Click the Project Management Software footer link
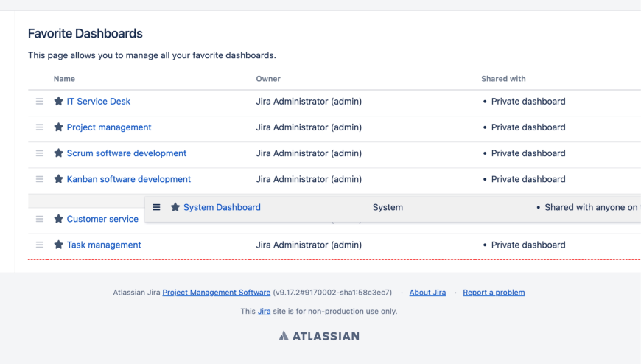Screen dimensions: 641x364 pyautogui.click(x=216, y=293)
